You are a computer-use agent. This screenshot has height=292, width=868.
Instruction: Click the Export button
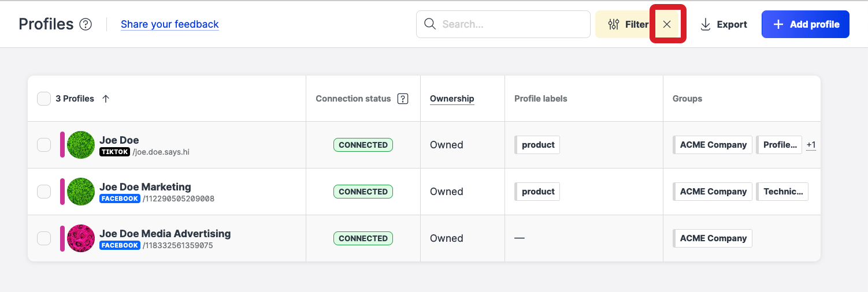[x=724, y=24]
